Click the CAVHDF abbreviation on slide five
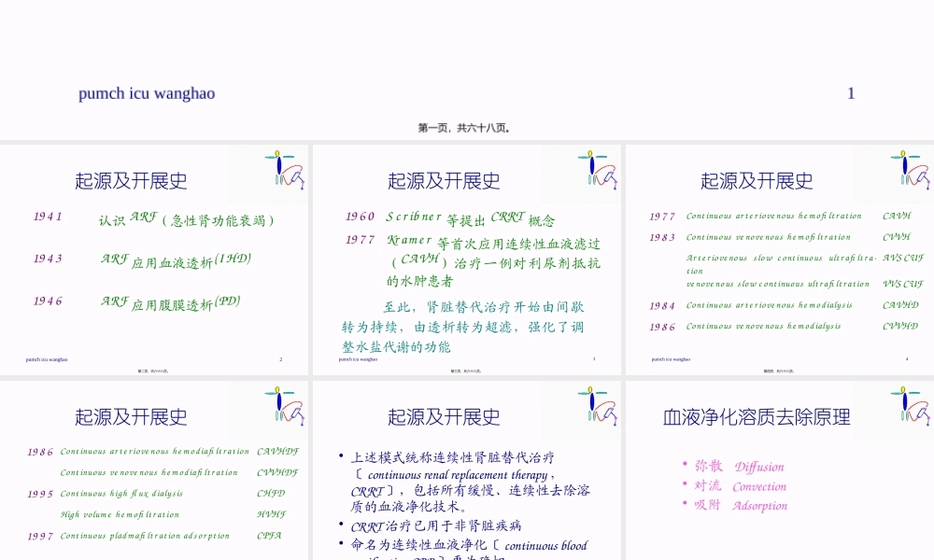This screenshot has height=560, width=934. pos(278,451)
